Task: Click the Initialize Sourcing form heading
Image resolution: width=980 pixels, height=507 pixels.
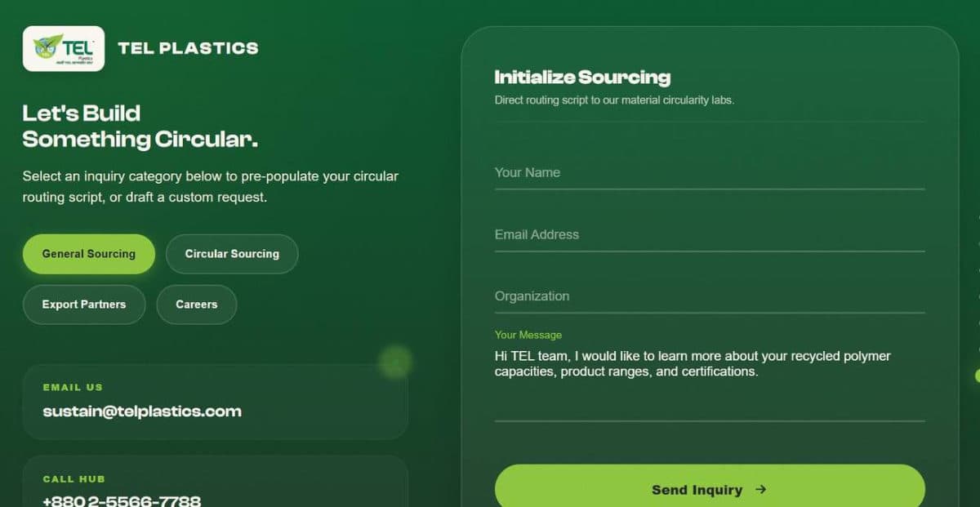Action: tap(582, 78)
